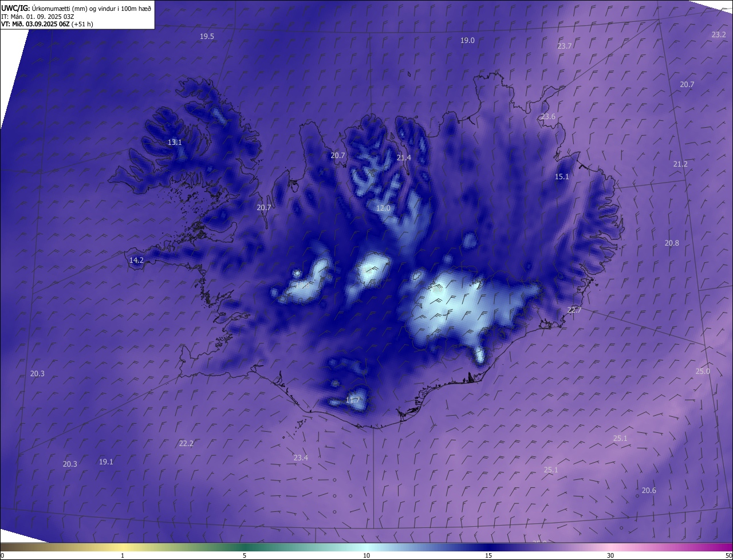The height and width of the screenshot is (560, 733).
Task: Click the colorbar tick label 50
Action: [x=729, y=555]
